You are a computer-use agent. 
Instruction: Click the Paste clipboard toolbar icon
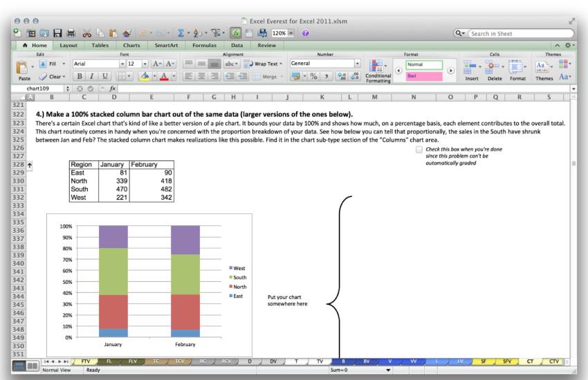coord(113,33)
